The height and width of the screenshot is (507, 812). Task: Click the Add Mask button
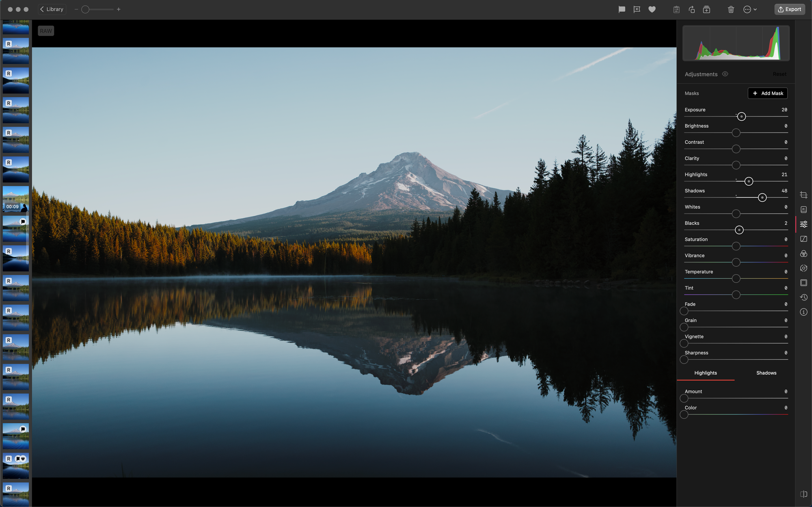[767, 93]
